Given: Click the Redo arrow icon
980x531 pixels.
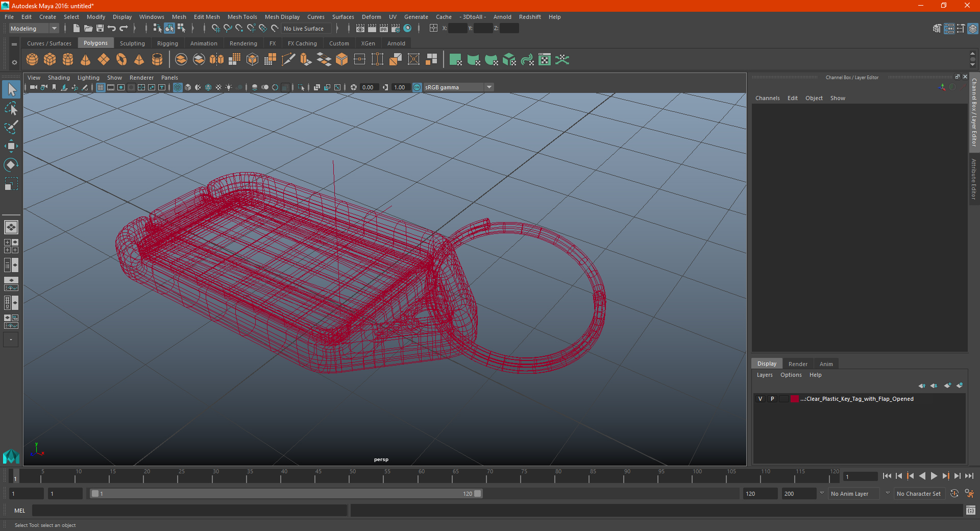Looking at the screenshot, I should point(124,29).
